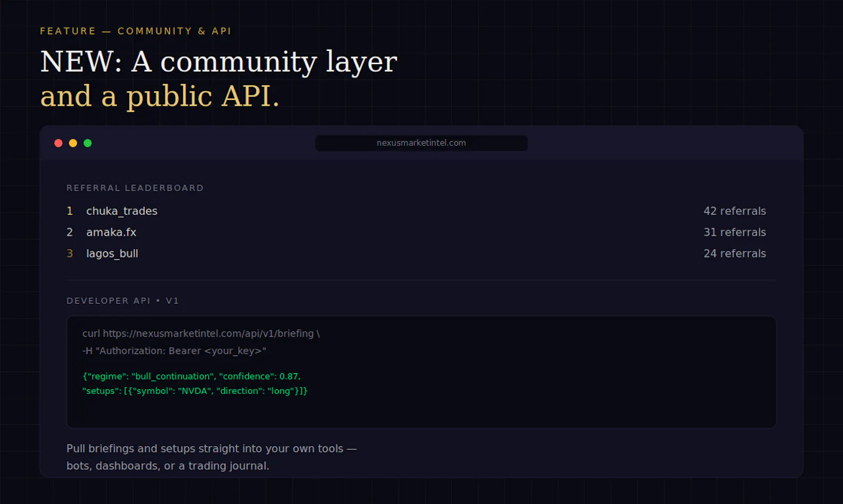The image size is (843, 504).
Task: Click the Developer API V1 label
Action: point(123,301)
